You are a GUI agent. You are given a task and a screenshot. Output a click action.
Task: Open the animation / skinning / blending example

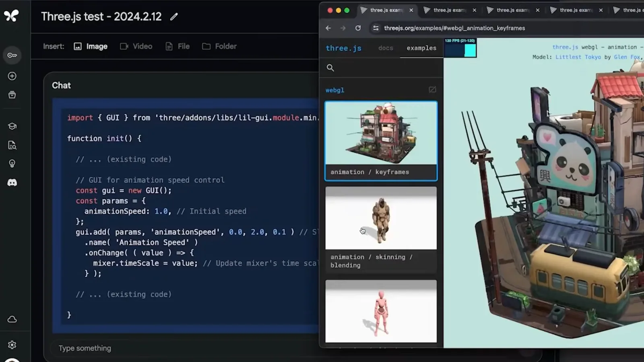click(381, 230)
